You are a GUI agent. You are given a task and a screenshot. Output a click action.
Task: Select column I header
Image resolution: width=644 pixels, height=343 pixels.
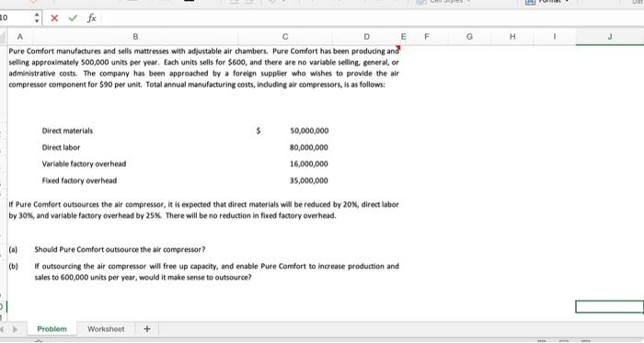click(x=555, y=37)
